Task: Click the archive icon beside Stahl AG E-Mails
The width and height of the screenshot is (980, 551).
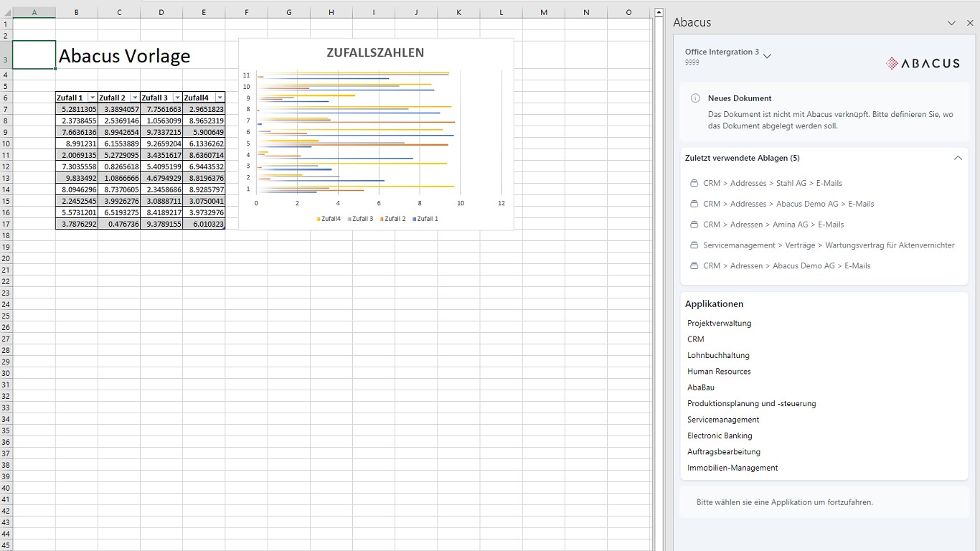Action: tap(694, 183)
